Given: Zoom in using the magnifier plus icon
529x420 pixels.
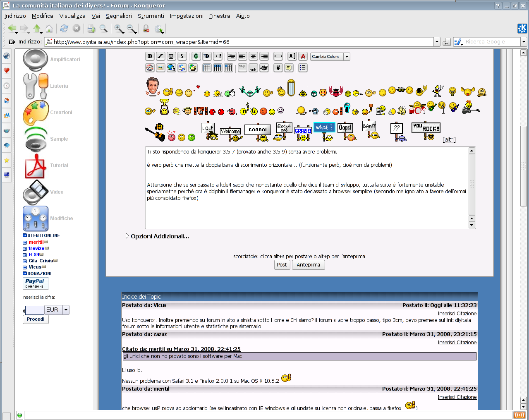Looking at the screenshot, I should tap(119, 29).
